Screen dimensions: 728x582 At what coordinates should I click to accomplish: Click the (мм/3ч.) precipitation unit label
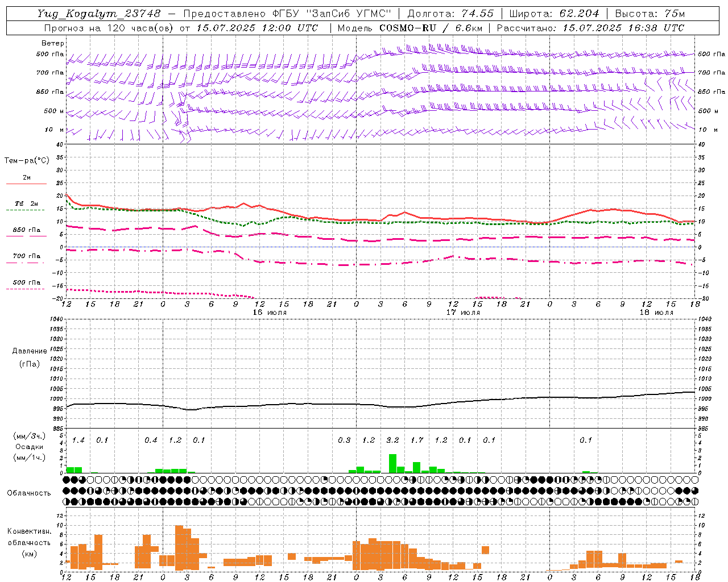click(30, 436)
